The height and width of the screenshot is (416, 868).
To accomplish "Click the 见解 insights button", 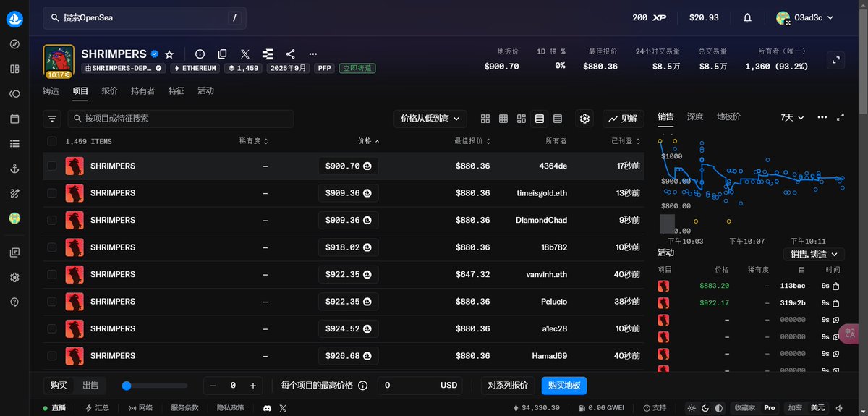I will [x=623, y=119].
